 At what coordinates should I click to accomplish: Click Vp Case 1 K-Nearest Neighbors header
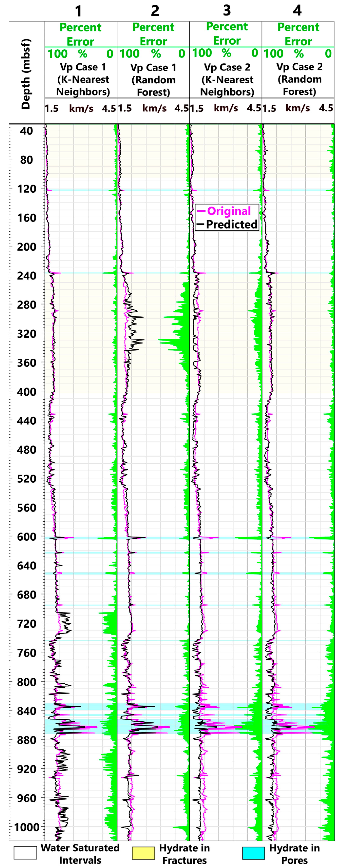[x=83, y=80]
